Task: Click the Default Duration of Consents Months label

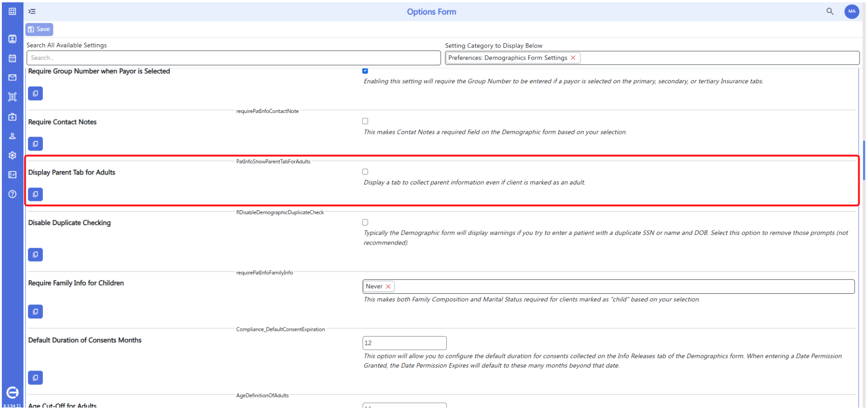Action: 85,340
